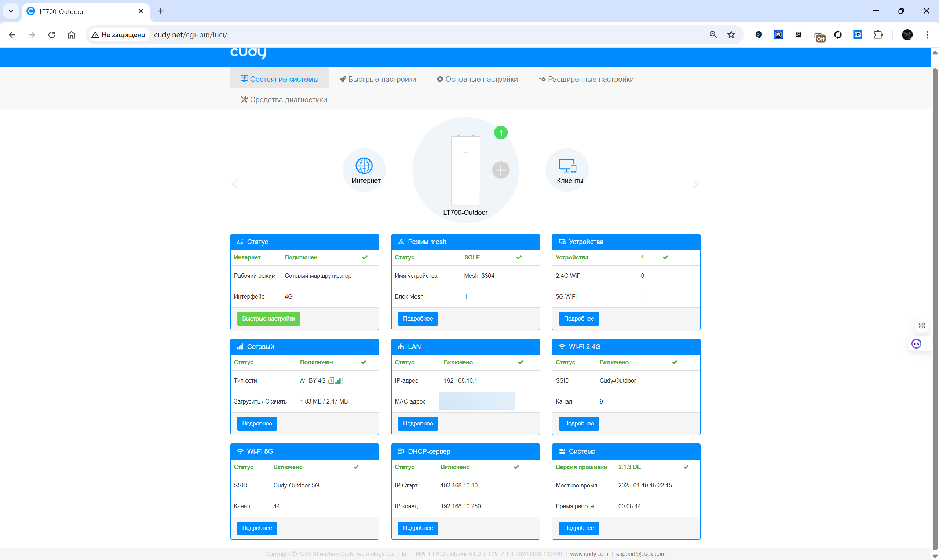Viewport: 939px width, 560px height.
Task: Open the tab search dropdown arrow
Action: (11, 11)
